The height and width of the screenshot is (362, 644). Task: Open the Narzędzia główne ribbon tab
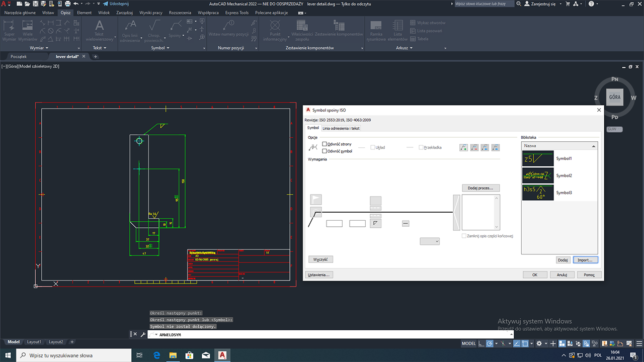[x=20, y=13]
